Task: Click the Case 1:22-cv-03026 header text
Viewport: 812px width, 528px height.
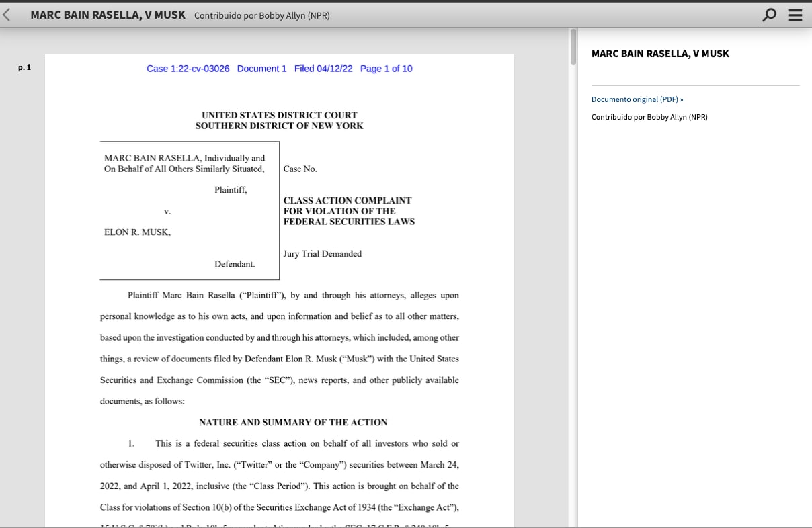Action: (x=188, y=69)
